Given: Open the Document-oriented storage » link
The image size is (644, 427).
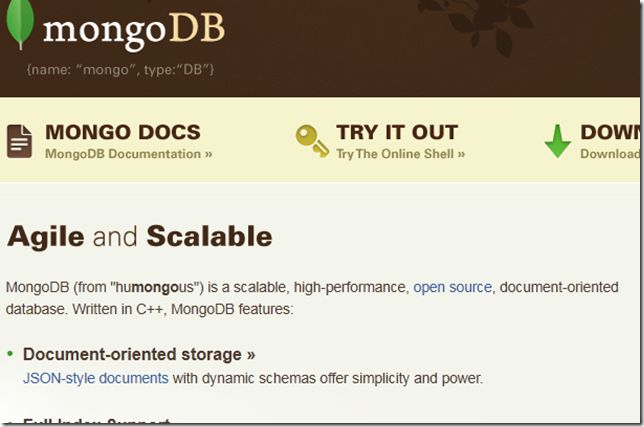Looking at the screenshot, I should pos(139,354).
